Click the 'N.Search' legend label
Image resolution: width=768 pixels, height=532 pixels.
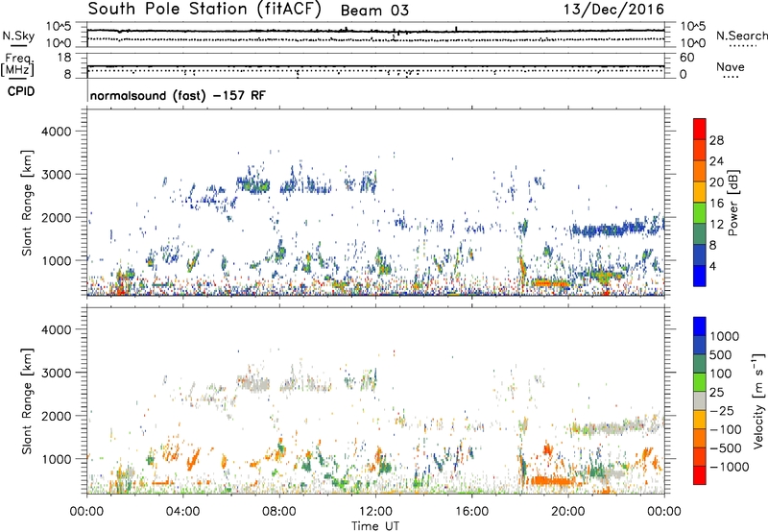click(x=741, y=36)
